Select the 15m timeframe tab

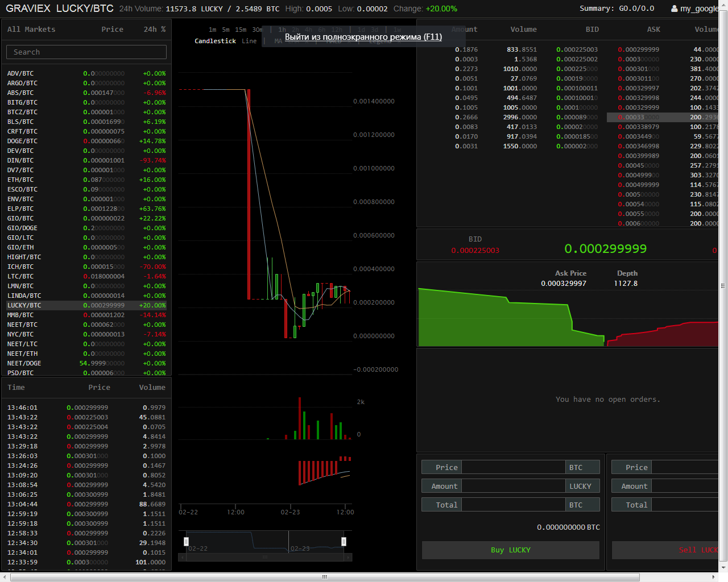(241, 30)
